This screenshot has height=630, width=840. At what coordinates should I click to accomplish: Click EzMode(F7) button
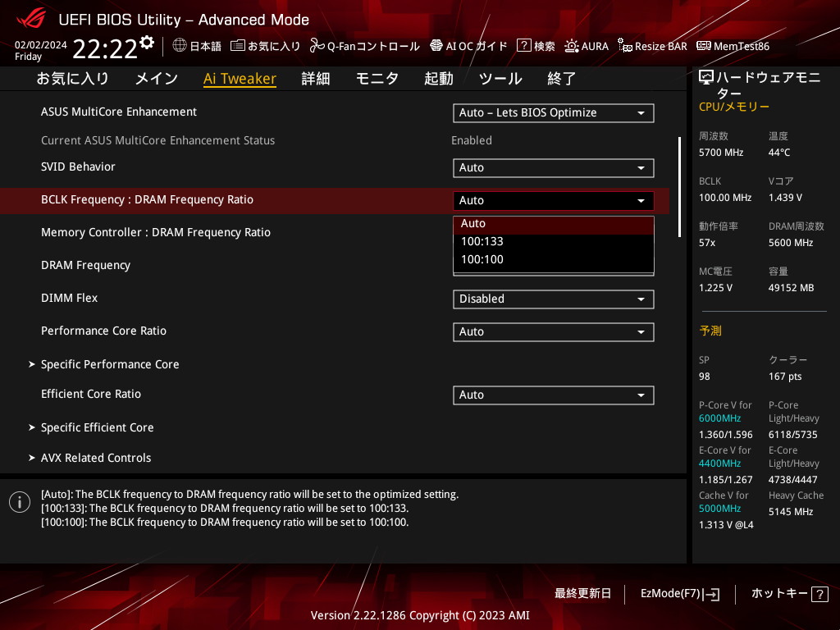[680, 594]
